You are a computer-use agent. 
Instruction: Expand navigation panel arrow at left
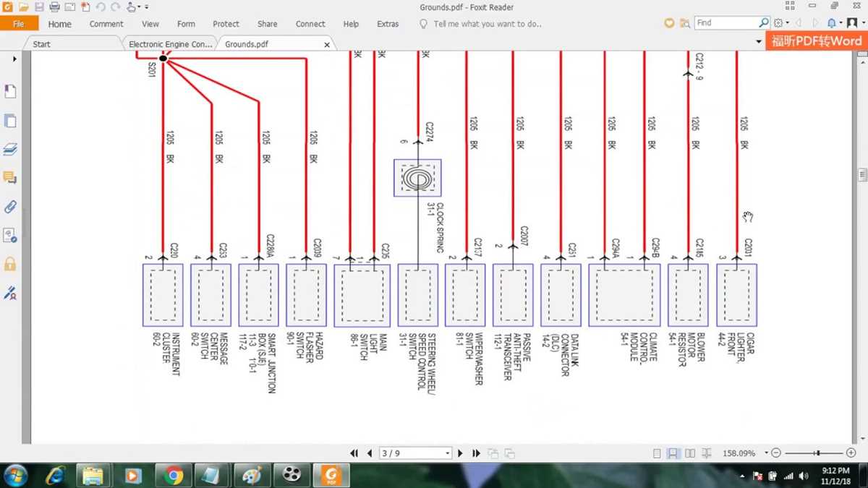14,59
